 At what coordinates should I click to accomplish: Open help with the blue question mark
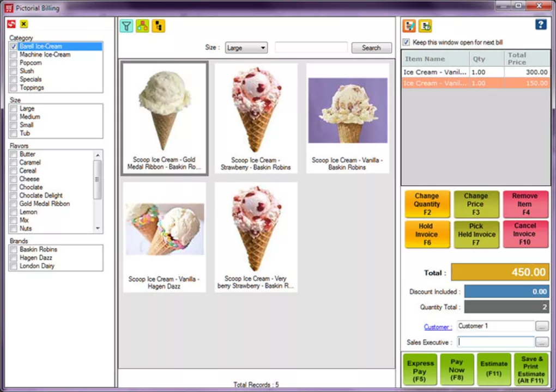[541, 24]
